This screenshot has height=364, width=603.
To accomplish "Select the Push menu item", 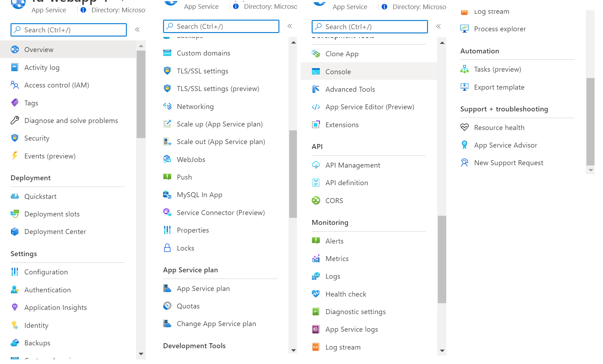I will (184, 177).
